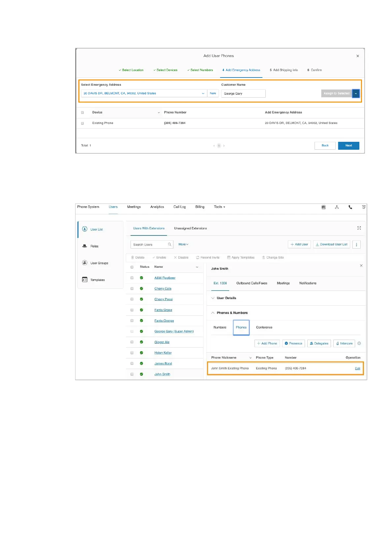The image size is (392, 555).
Task: Select all users with header checkbox
Action: pyautogui.click(x=132, y=267)
